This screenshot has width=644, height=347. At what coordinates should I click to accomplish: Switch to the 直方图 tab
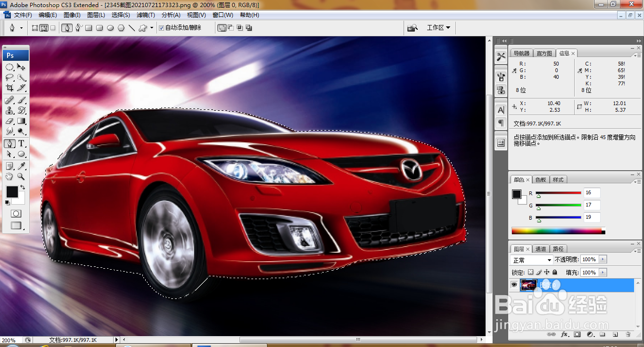click(545, 53)
